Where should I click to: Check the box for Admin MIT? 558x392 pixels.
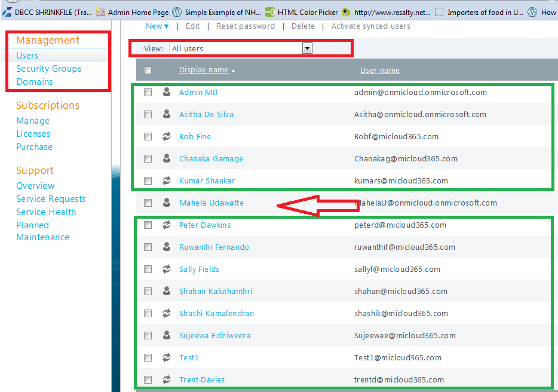[148, 92]
